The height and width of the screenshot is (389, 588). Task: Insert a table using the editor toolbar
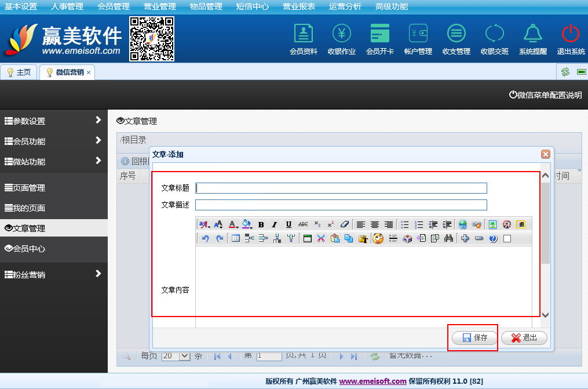(236, 238)
